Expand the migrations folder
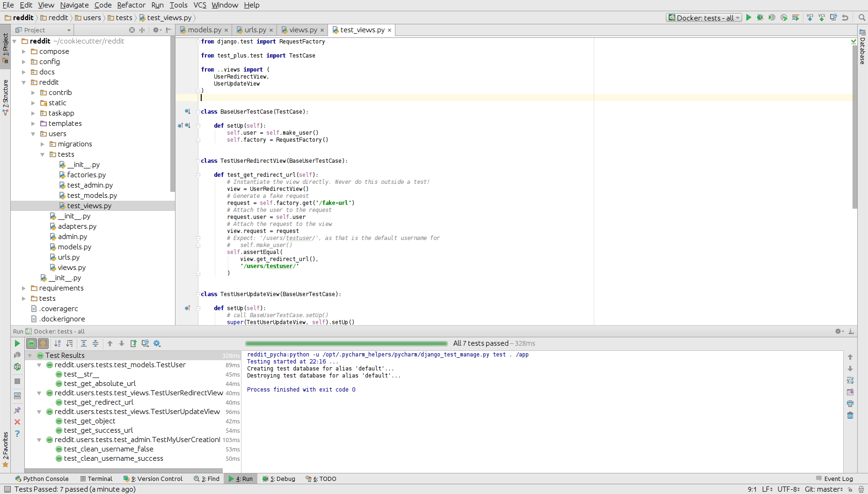Viewport: 868px width, 494px height. (x=42, y=144)
